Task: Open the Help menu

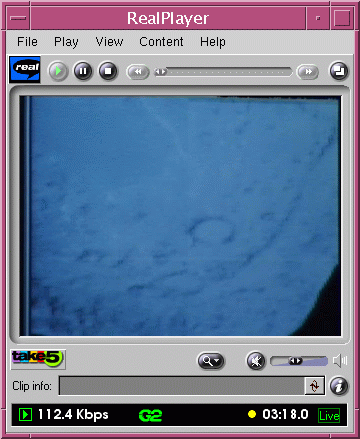Action: [x=213, y=42]
